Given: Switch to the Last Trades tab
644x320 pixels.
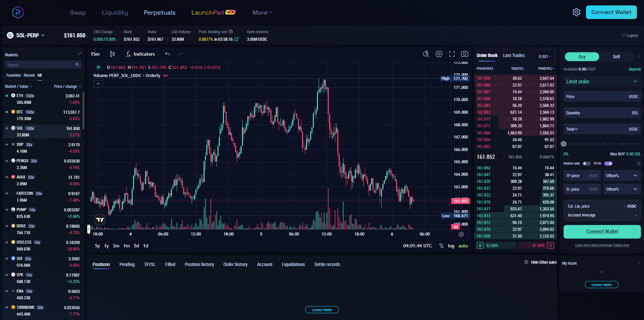Looking at the screenshot, I should coord(514,55).
